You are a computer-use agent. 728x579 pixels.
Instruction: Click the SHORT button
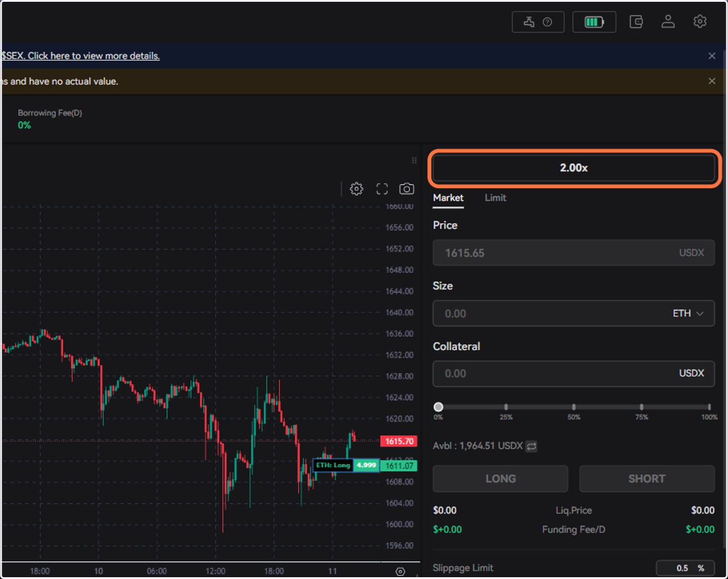pos(647,479)
